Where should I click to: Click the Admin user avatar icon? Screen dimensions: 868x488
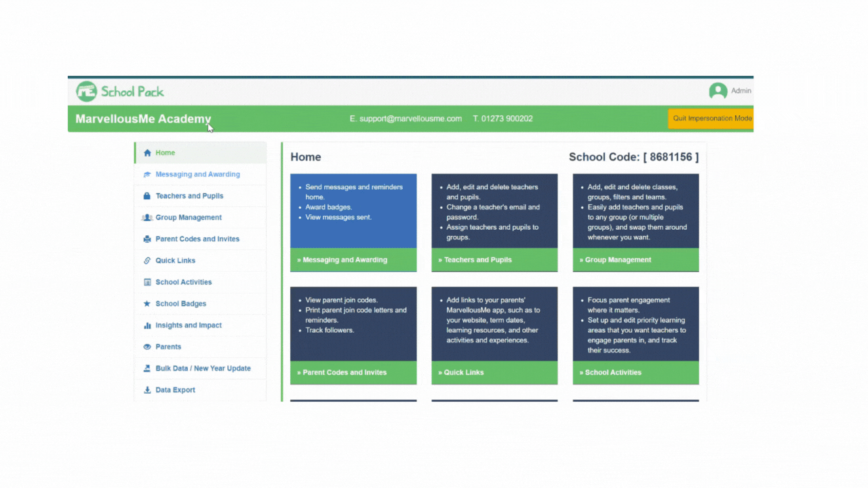point(717,91)
